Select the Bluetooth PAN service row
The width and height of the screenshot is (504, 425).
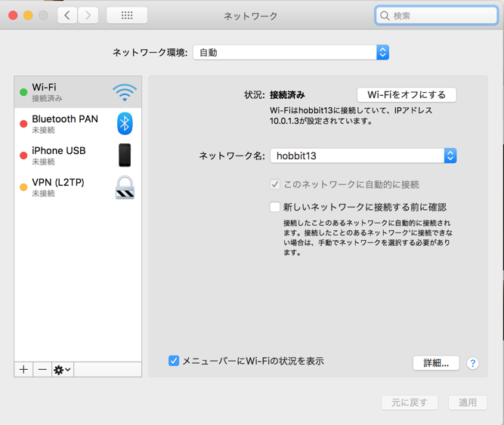coord(78,124)
